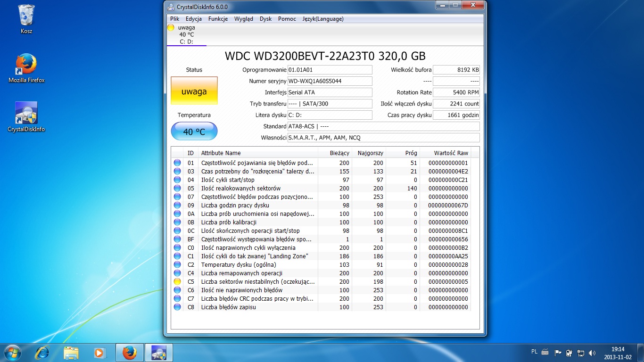The height and width of the screenshot is (362, 644).
Task: Click the CrystalDiskInfo title bar icon
Action: click(x=172, y=7)
